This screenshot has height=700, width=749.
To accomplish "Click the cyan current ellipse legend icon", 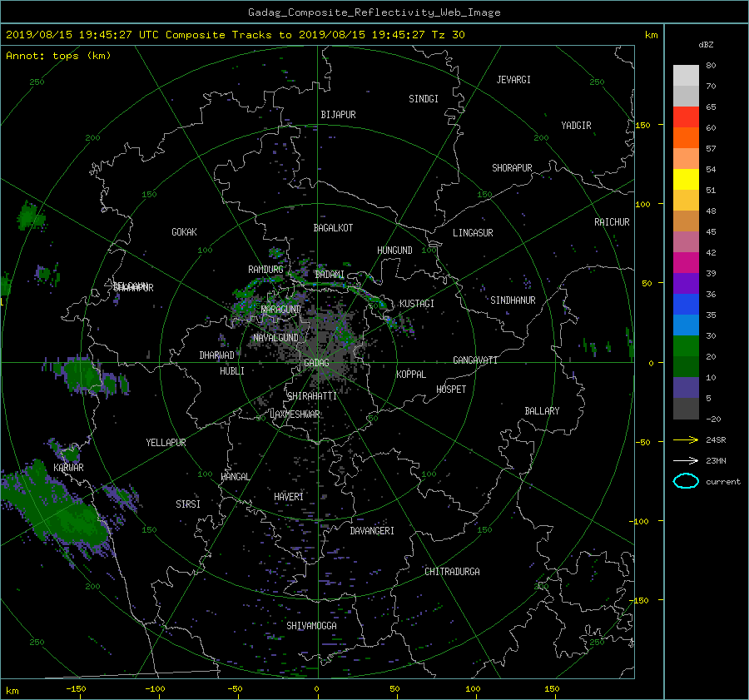I will click(x=686, y=481).
